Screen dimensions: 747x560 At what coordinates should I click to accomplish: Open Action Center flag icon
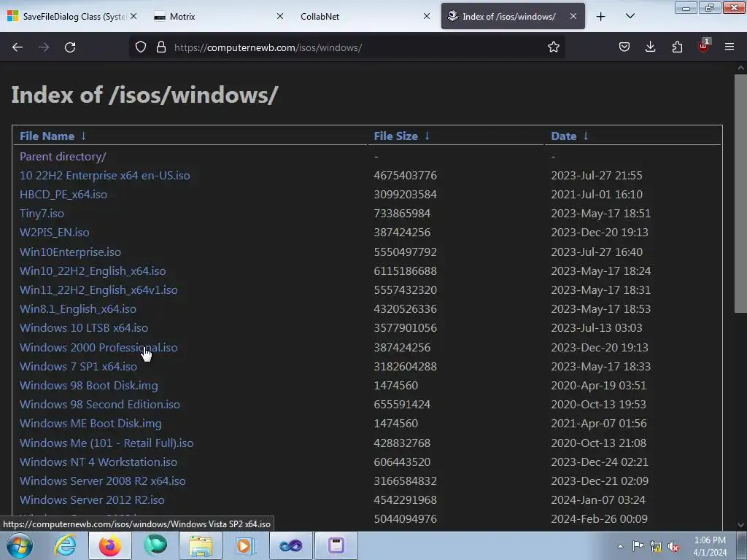point(638,546)
